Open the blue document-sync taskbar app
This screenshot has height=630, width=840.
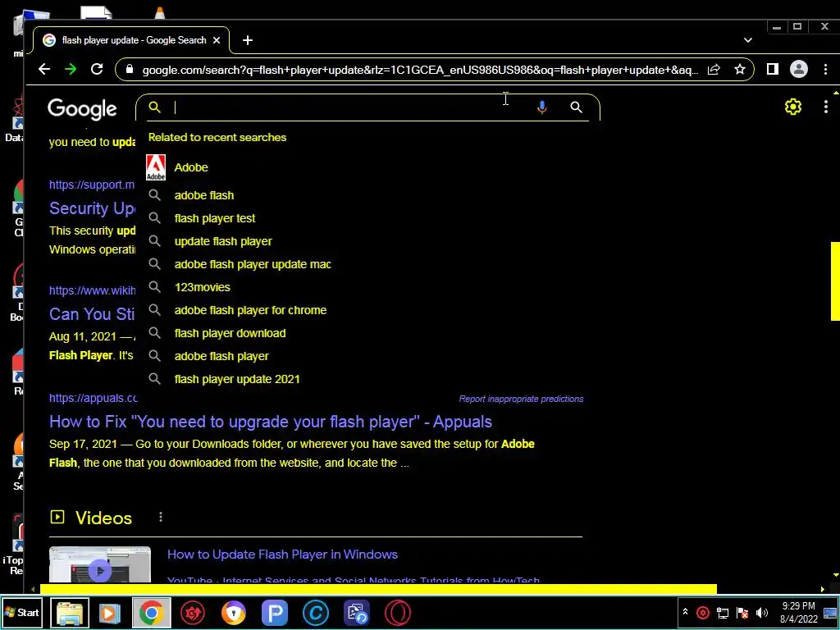[x=357, y=613]
